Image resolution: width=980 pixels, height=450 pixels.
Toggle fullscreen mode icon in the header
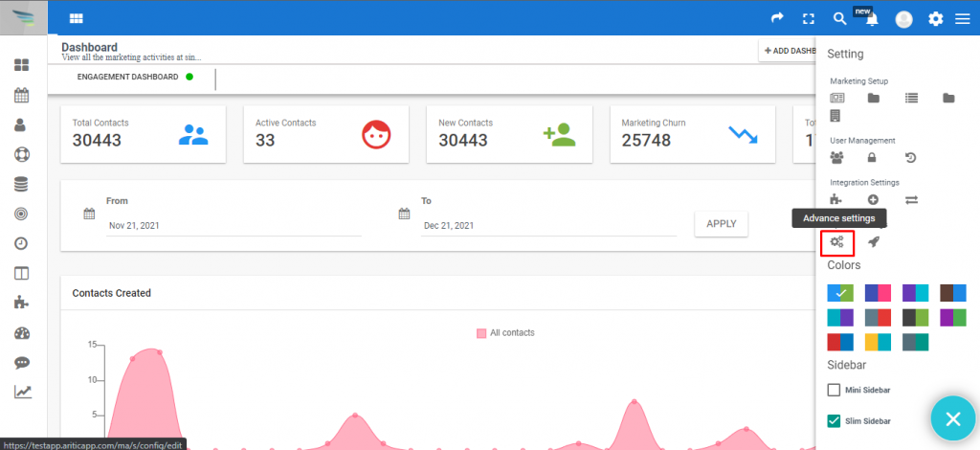point(809,19)
